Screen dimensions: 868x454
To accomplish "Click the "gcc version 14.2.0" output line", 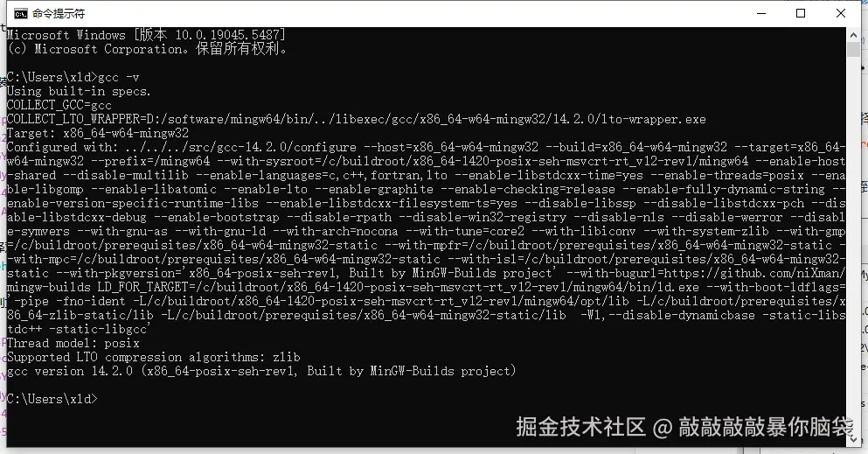I will tap(261, 370).
